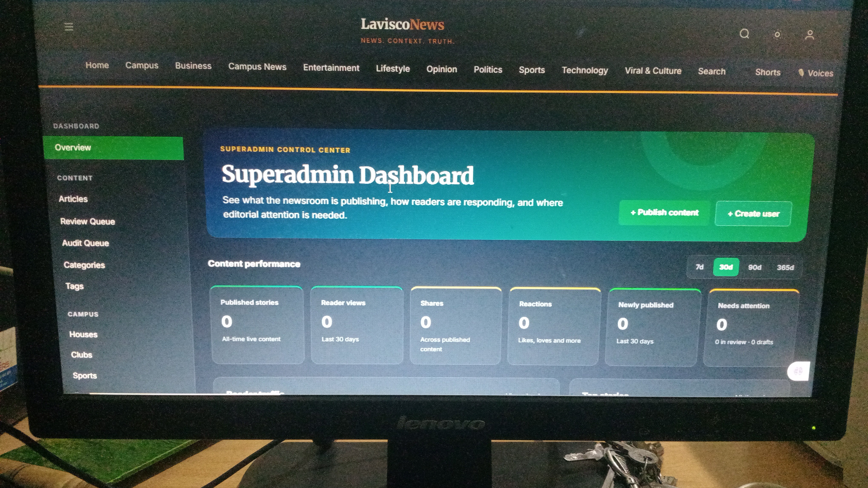Viewport: 868px width, 488px height.
Task: Click the + Create user button
Action: click(x=753, y=214)
